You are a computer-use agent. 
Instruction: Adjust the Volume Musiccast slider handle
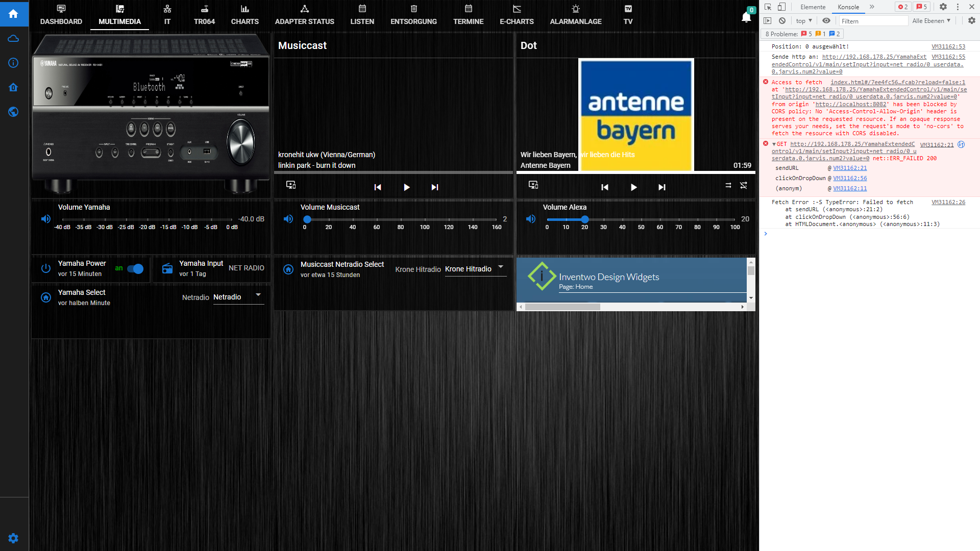[307, 219]
